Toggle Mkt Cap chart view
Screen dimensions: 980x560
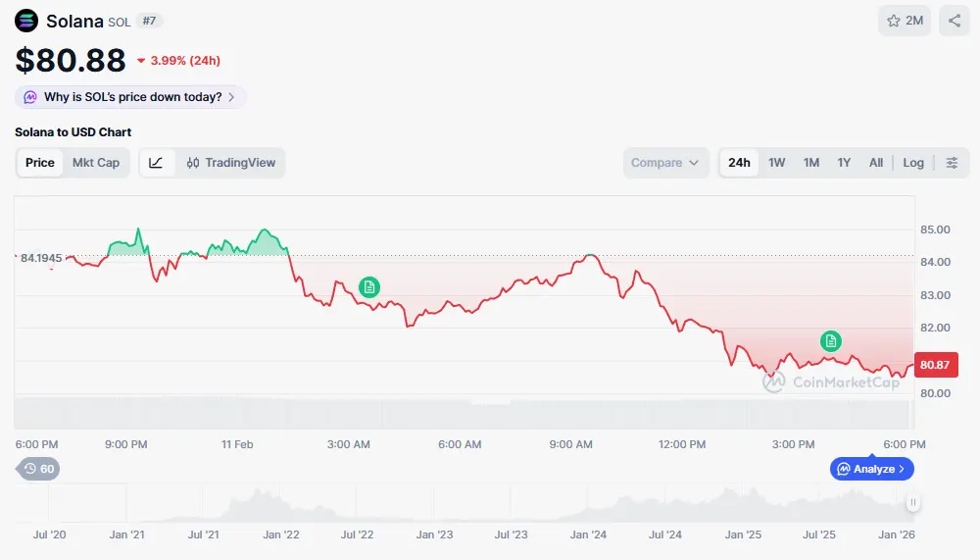click(96, 163)
